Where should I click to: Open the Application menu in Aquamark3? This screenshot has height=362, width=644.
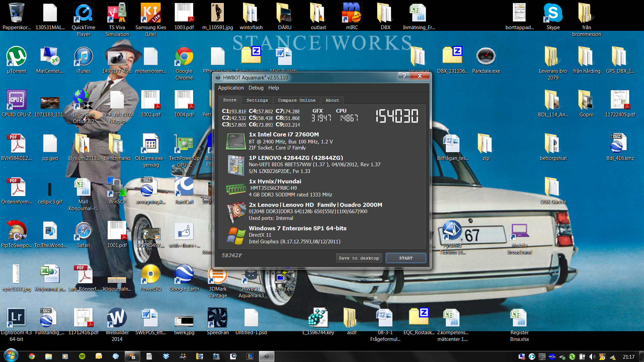click(x=231, y=88)
